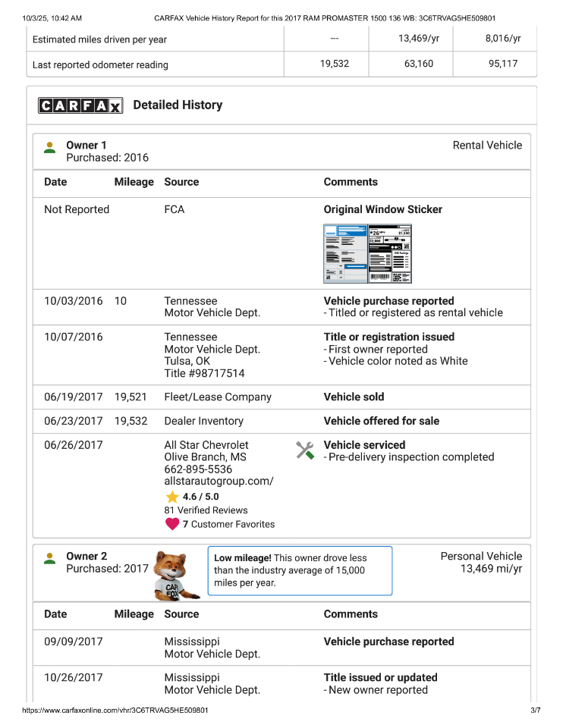Click the Original Window Sticker heading
The image size is (563, 728).
click(x=382, y=209)
